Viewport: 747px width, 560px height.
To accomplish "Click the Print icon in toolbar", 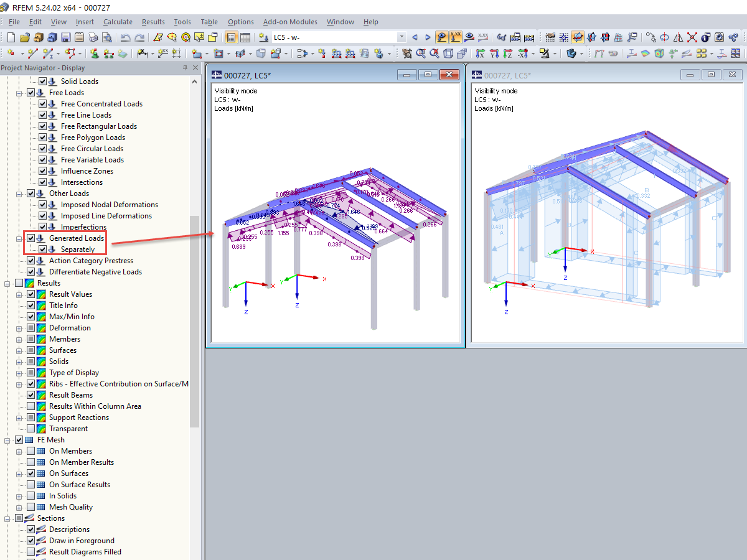I will [x=93, y=37].
